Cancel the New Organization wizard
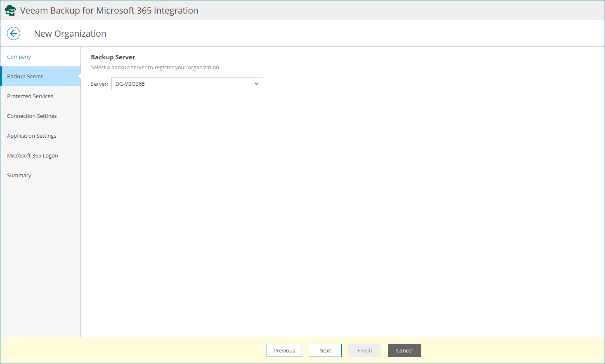The width and height of the screenshot is (605, 364). coord(404,350)
